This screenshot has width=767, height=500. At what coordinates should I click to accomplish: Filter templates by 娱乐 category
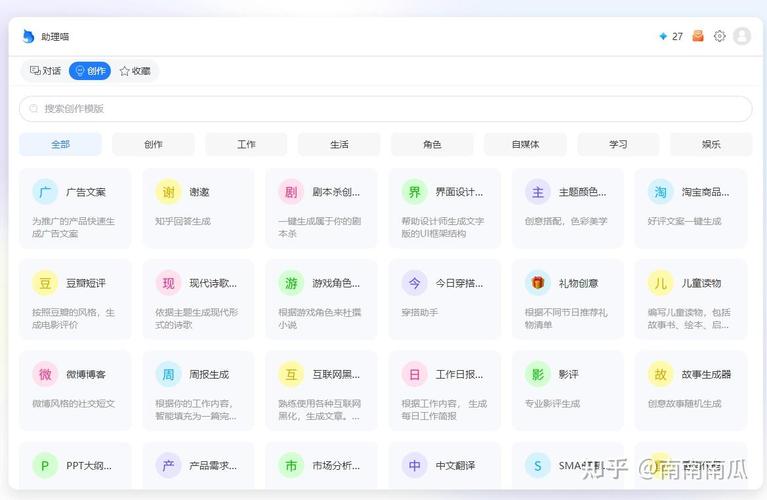coord(711,144)
